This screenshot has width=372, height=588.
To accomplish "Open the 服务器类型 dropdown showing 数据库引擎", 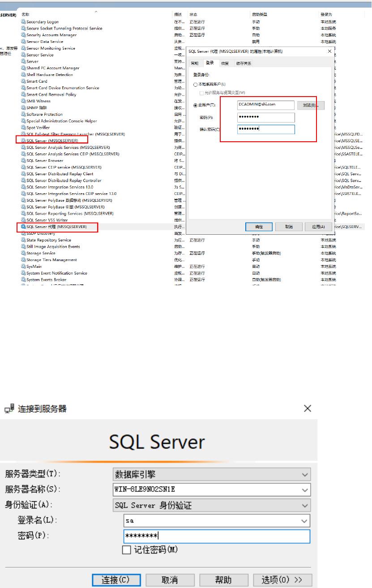I will tap(211, 475).
